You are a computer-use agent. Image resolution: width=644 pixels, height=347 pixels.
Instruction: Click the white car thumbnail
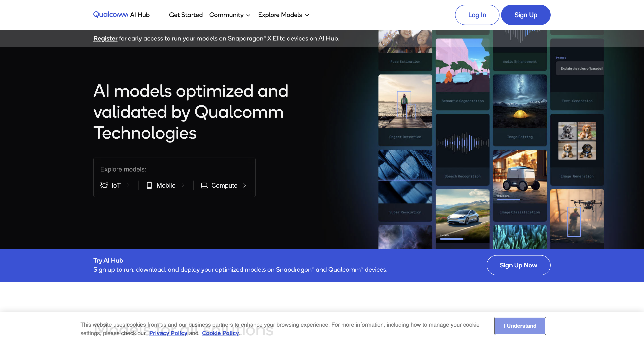coord(462,216)
